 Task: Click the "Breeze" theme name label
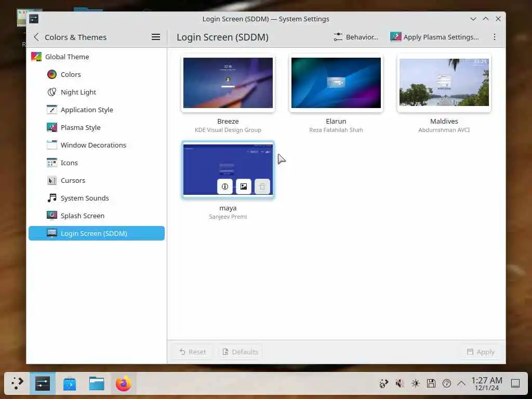click(x=228, y=121)
